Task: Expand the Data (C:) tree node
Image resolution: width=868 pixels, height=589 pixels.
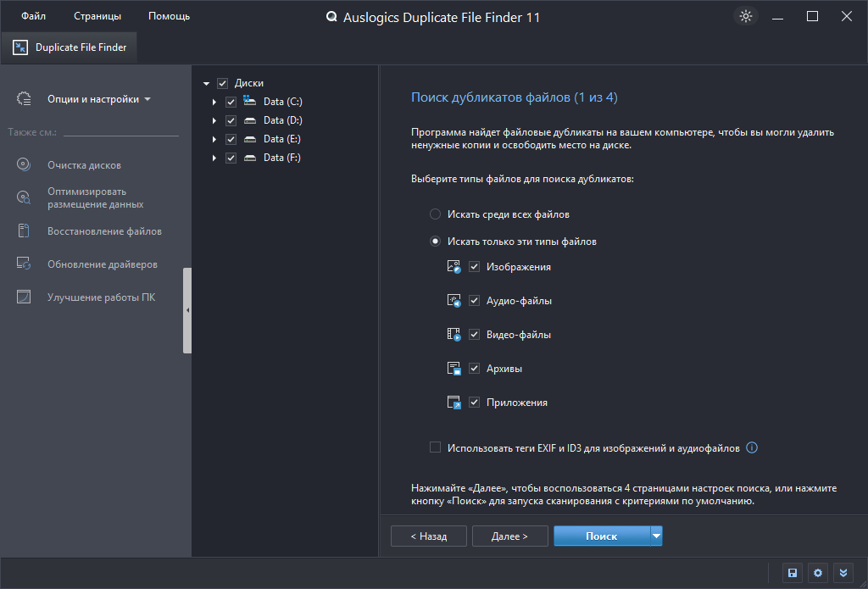Action: (x=214, y=102)
